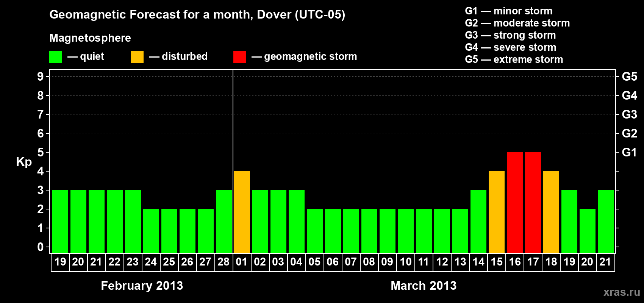
Task: Click the 'Kp' axis label
Action: click(24, 162)
